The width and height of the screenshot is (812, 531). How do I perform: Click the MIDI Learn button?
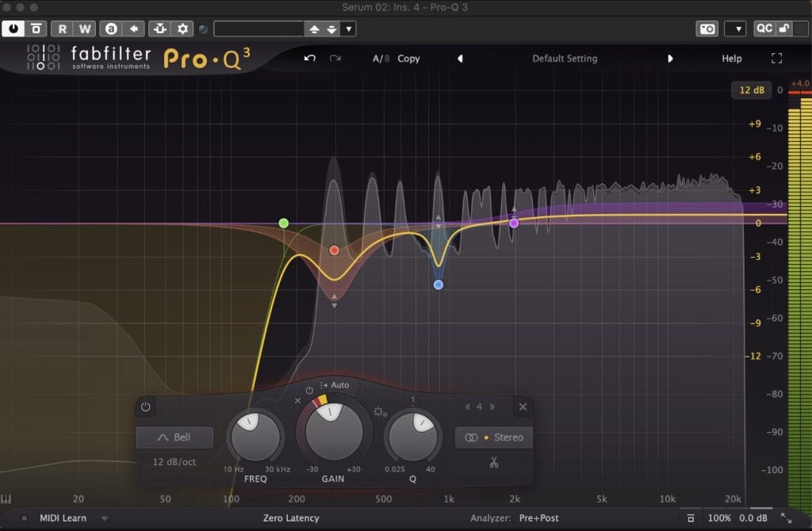pyautogui.click(x=63, y=518)
